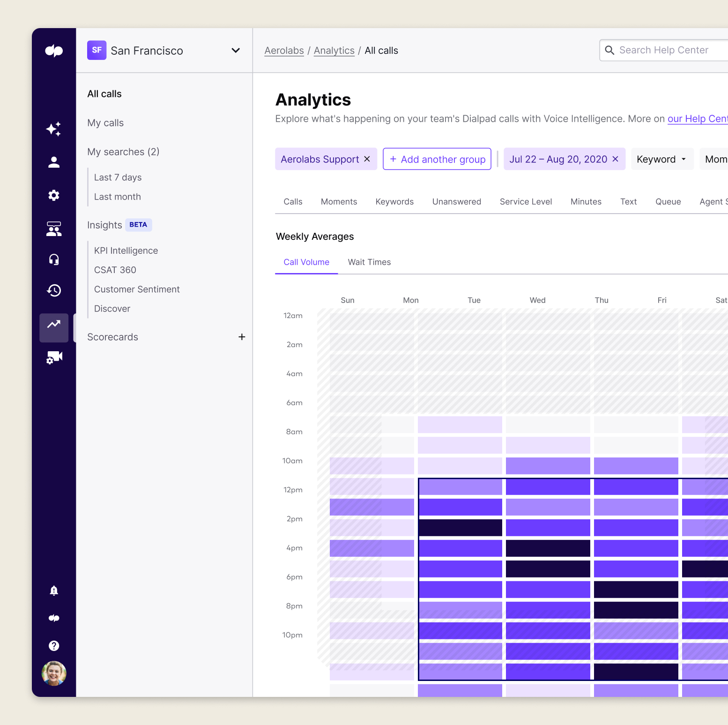The height and width of the screenshot is (725, 728).
Task: Open KPI Intelligence
Action: (126, 251)
